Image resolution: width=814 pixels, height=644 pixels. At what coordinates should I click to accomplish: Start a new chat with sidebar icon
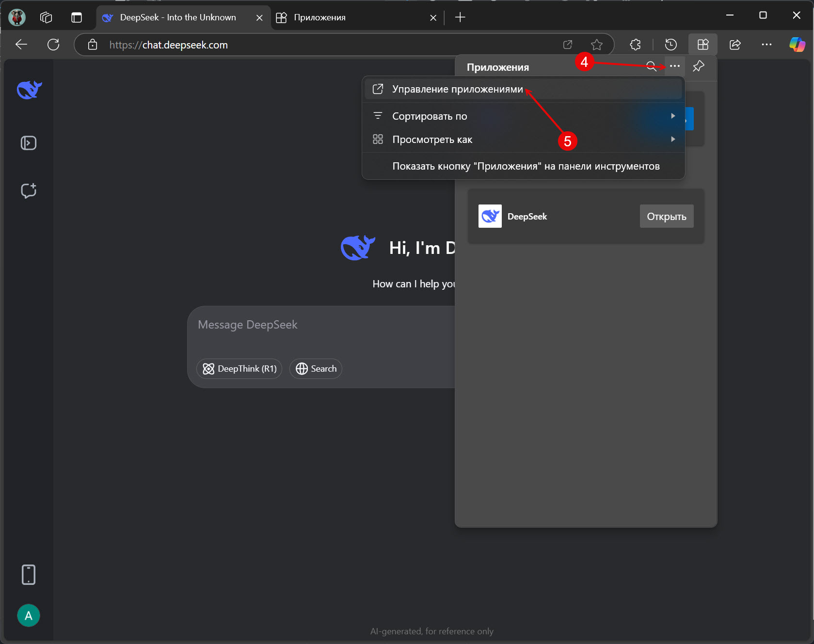(29, 190)
